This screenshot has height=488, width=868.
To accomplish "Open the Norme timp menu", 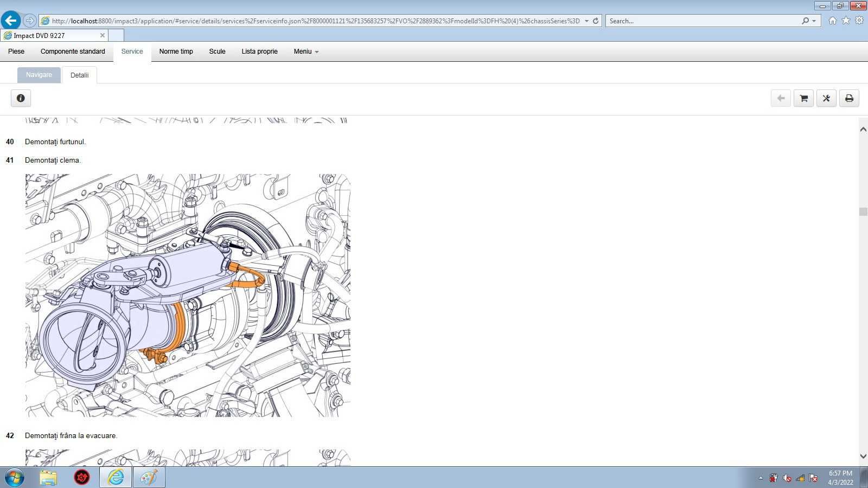I will tap(176, 52).
